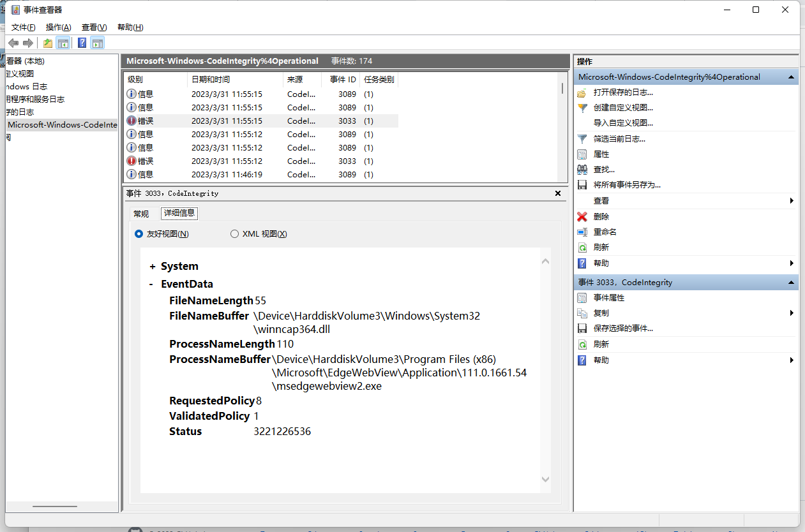Sort by the 任务类别 column header
805x532 pixels.
tap(379, 80)
